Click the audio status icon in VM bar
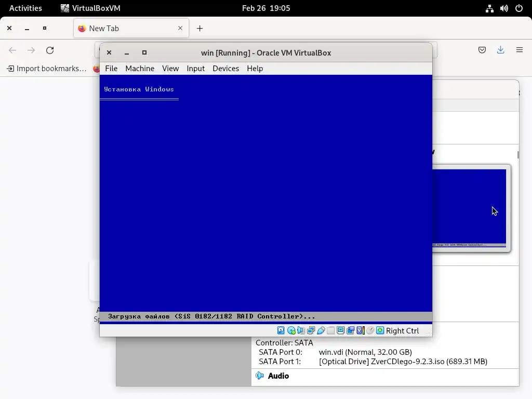This screenshot has height=399, width=532. 301,330
